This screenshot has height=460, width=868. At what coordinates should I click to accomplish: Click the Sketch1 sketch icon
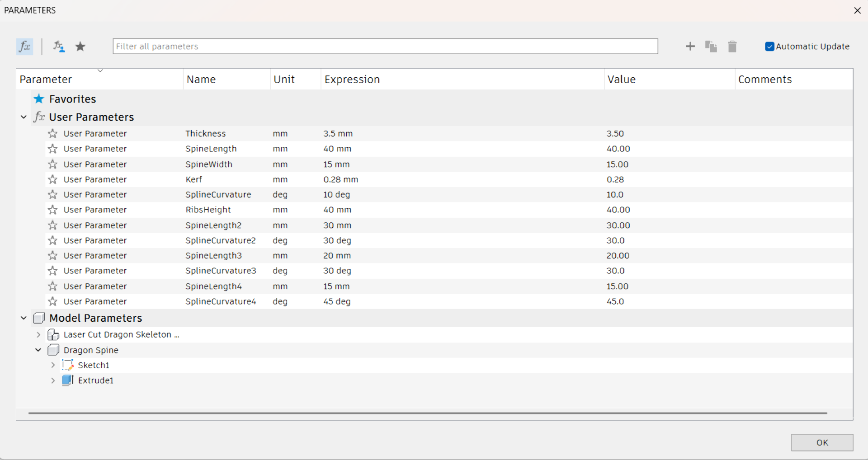[x=68, y=365]
